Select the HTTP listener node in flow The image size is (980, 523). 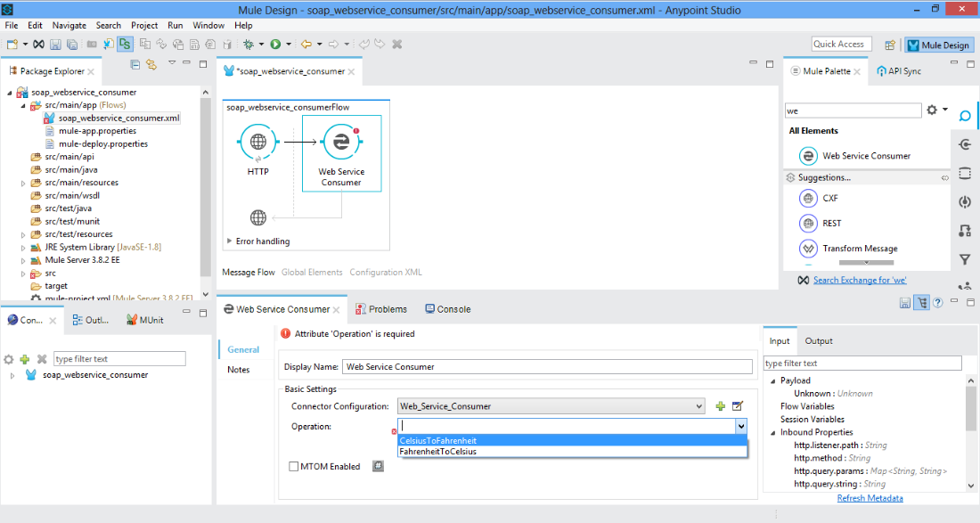(x=257, y=142)
